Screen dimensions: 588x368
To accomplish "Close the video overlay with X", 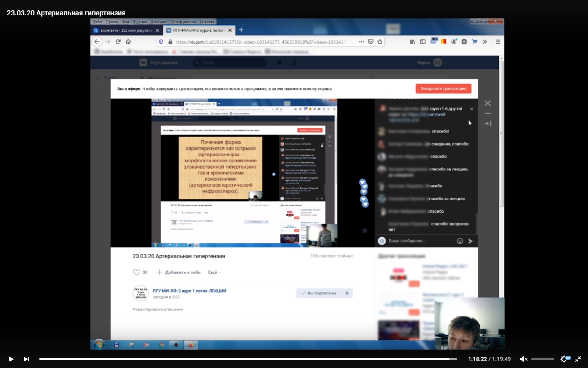I will (x=488, y=103).
